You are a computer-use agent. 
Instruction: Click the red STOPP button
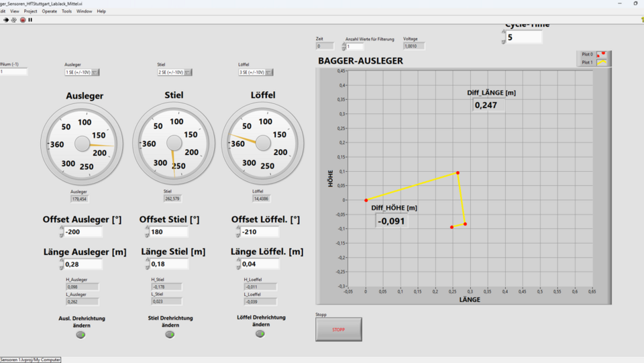pos(339,329)
